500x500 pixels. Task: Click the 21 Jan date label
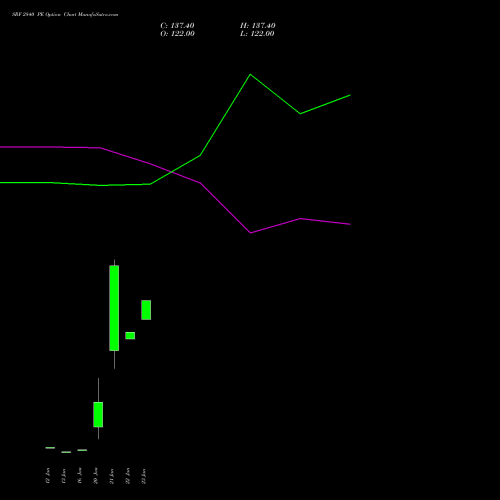click(x=112, y=476)
